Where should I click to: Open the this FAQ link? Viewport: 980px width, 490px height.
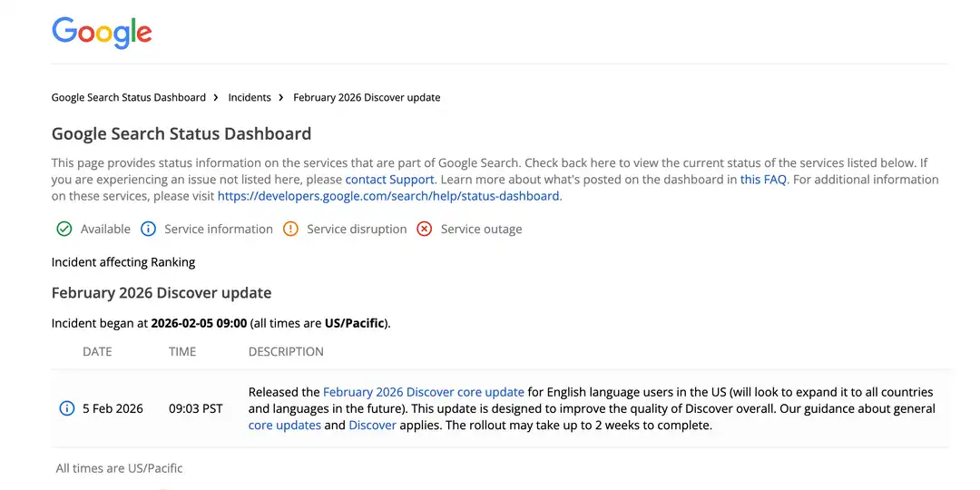[763, 180]
